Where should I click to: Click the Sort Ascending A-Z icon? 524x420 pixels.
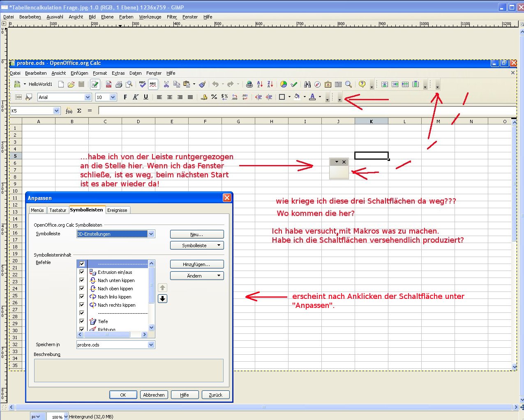point(260,84)
